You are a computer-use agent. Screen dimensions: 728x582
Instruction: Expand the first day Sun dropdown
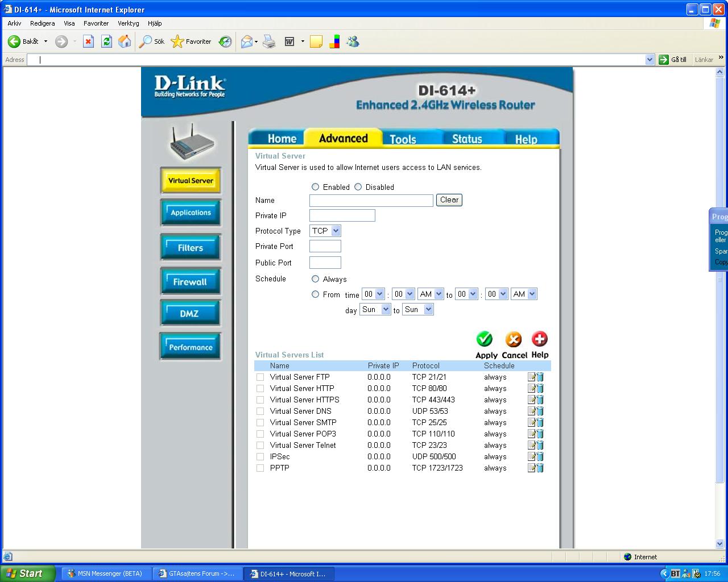375,309
